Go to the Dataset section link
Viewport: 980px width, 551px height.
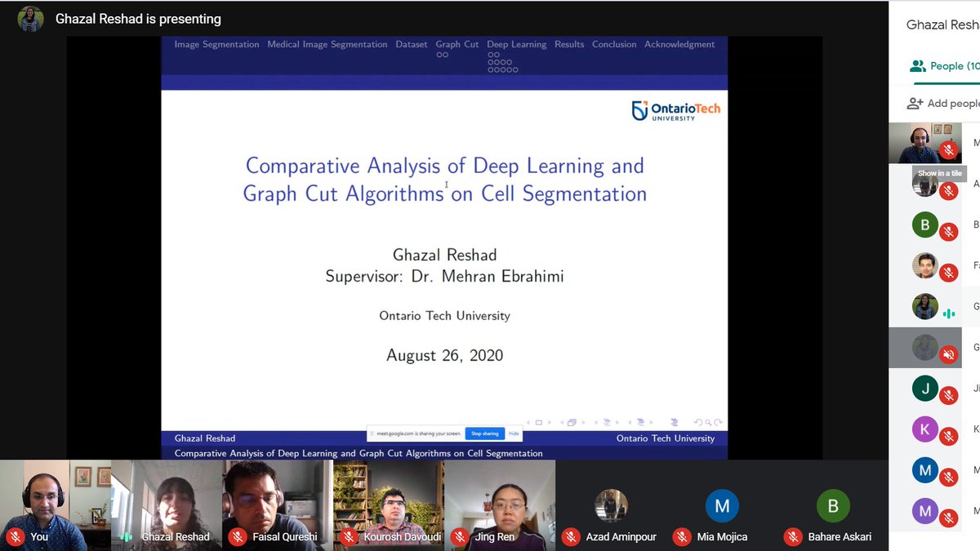tap(412, 44)
